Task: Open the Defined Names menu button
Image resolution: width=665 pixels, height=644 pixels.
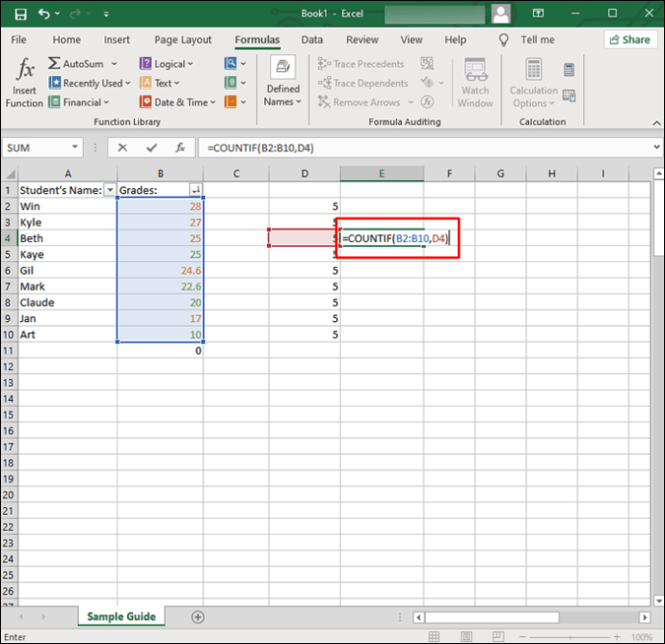Action: click(x=282, y=83)
